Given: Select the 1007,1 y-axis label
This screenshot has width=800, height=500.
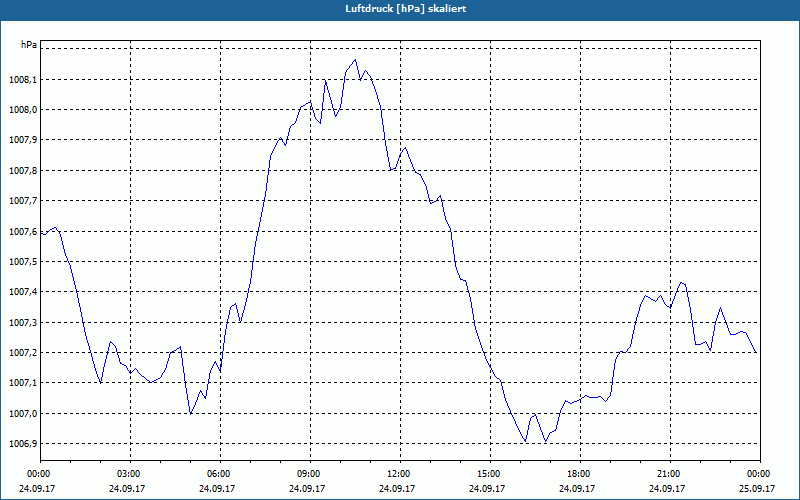Looking at the screenshot, I should point(23,383).
